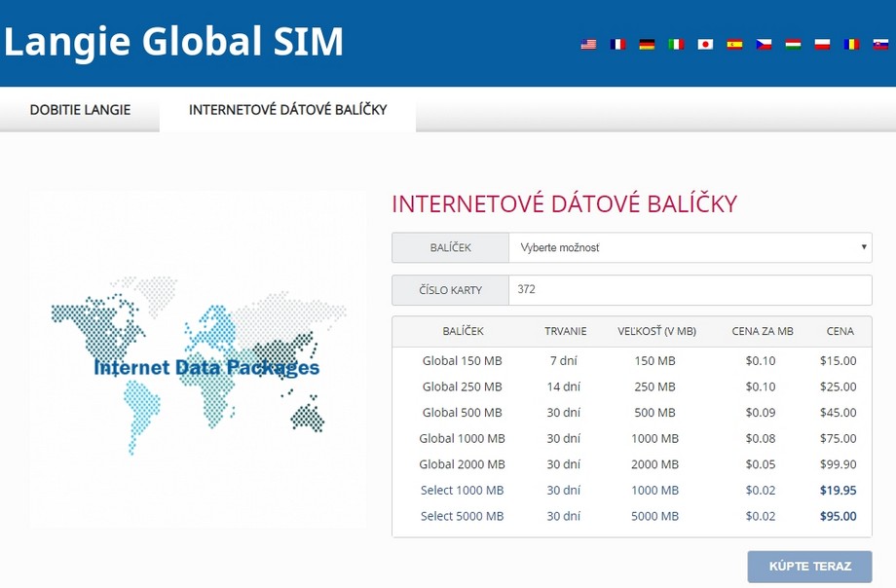Select the Select 1000 MB package row
Image resolution: width=896 pixels, height=588 pixels.
click(x=632, y=491)
